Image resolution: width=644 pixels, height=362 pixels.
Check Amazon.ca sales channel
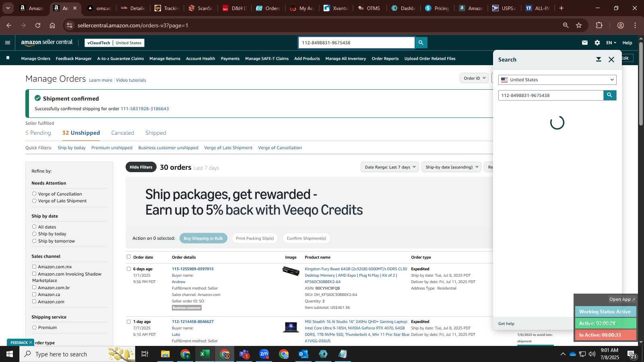coord(34,294)
